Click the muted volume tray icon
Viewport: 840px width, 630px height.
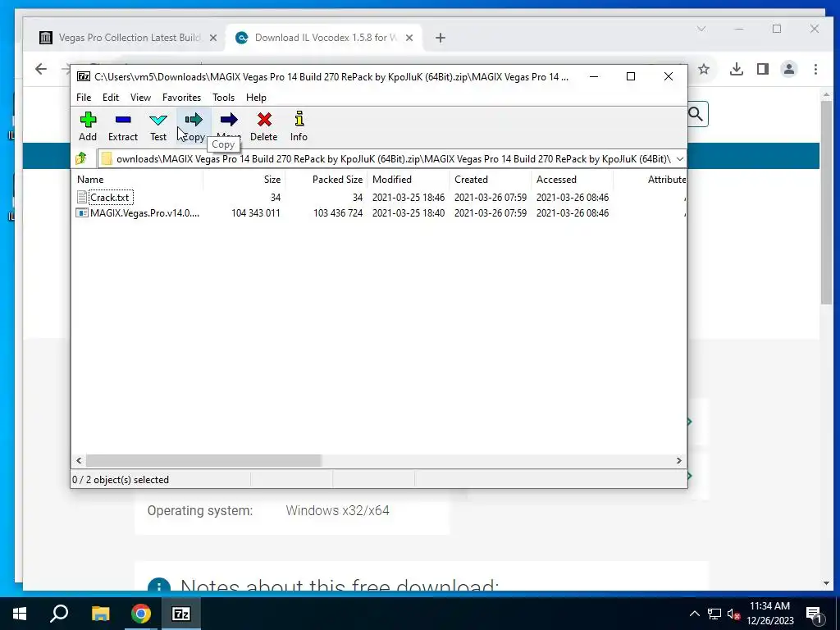click(733, 614)
